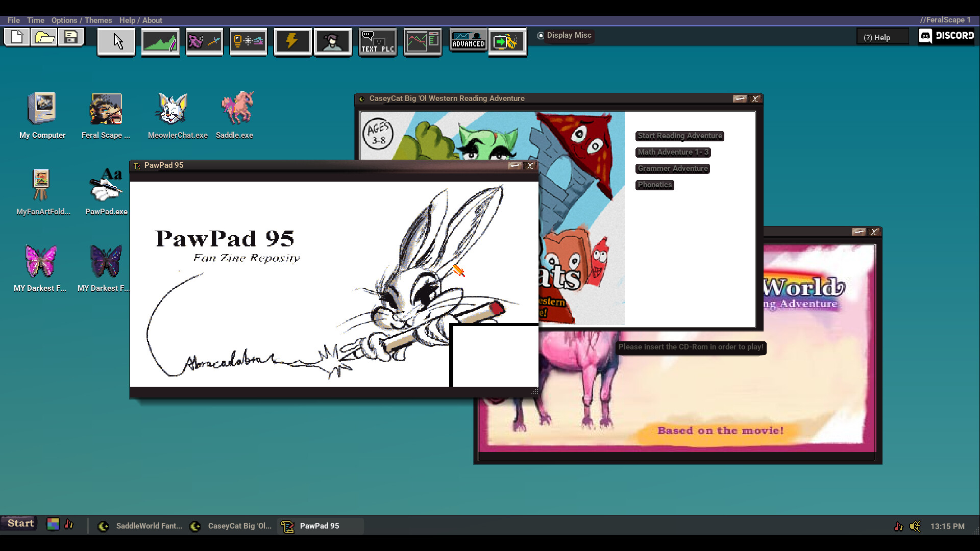Open the Saddle.exe unicorn icon
Screen dimensions: 980x551
click(235, 116)
